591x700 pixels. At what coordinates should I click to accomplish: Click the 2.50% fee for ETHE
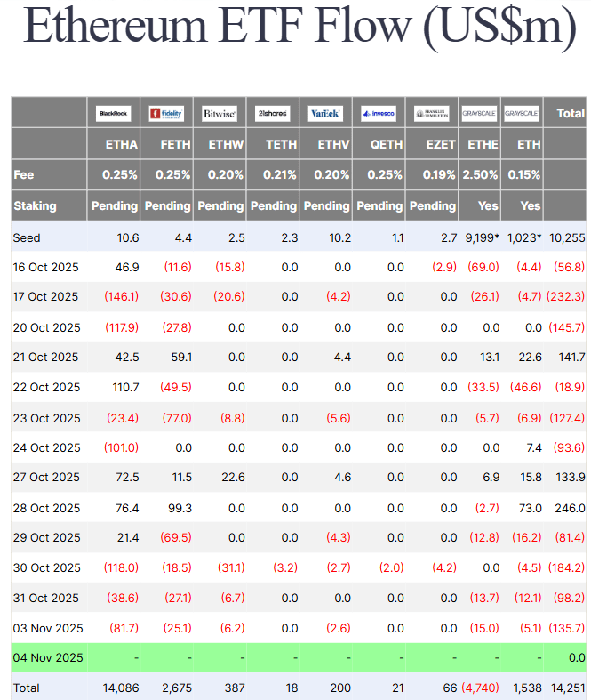point(480,175)
